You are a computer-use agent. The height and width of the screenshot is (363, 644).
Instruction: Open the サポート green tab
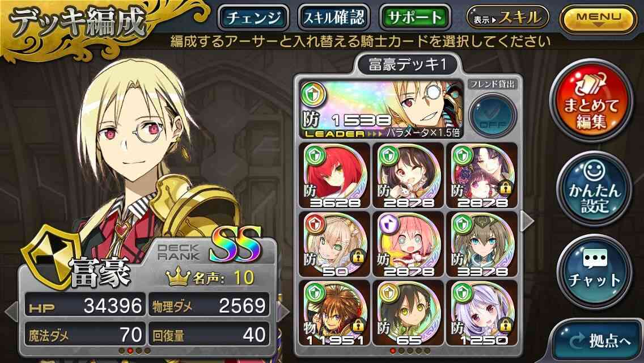click(415, 18)
